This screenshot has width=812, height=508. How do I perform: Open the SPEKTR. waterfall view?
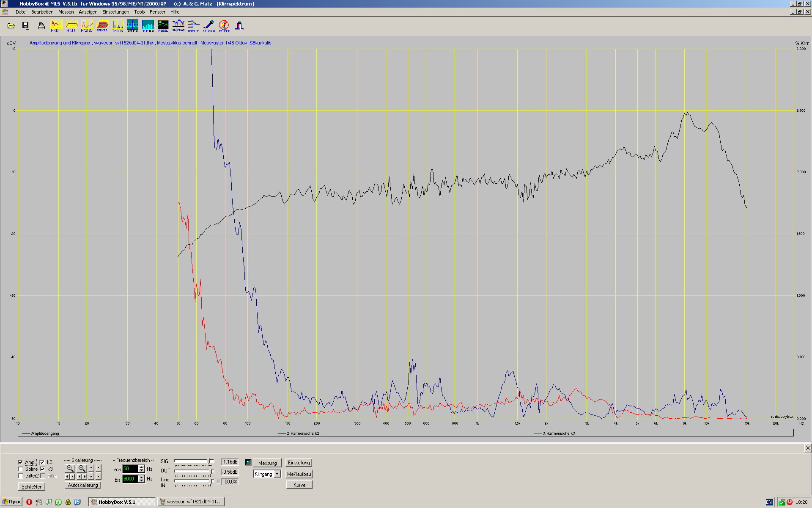click(x=102, y=25)
